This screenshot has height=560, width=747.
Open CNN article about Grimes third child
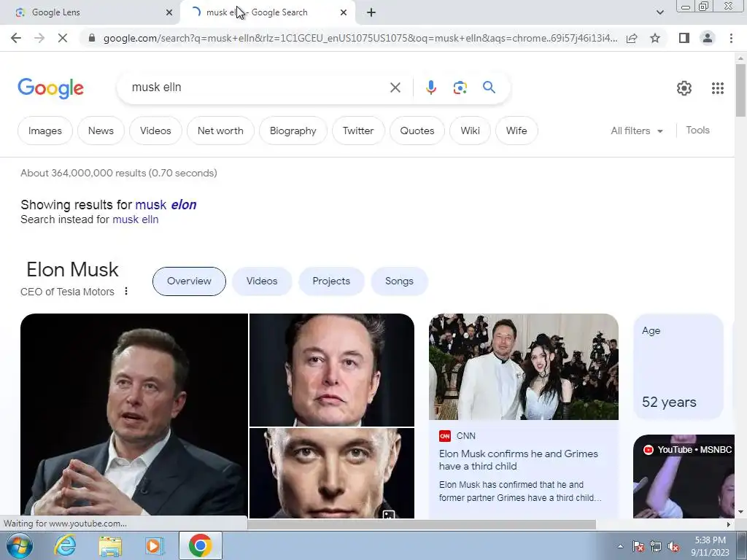click(x=519, y=460)
